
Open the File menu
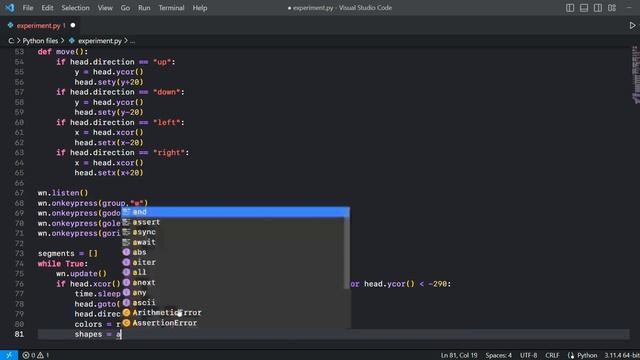click(28, 8)
